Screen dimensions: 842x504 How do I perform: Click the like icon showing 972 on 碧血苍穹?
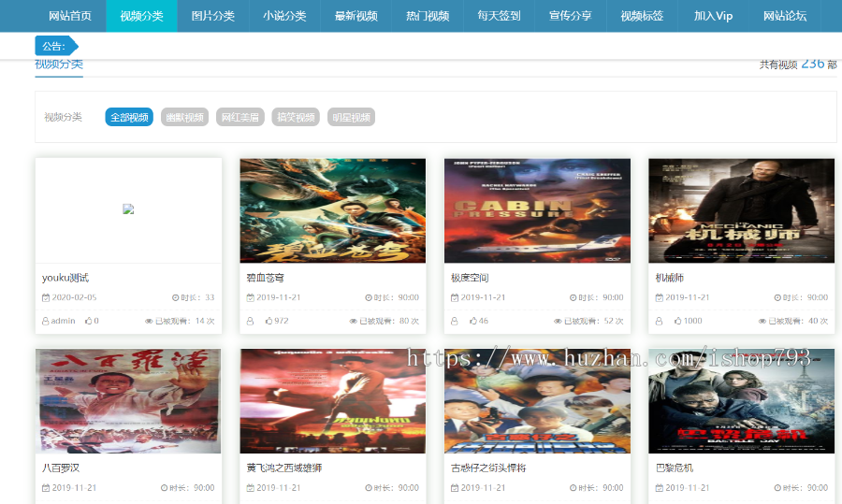(x=269, y=321)
